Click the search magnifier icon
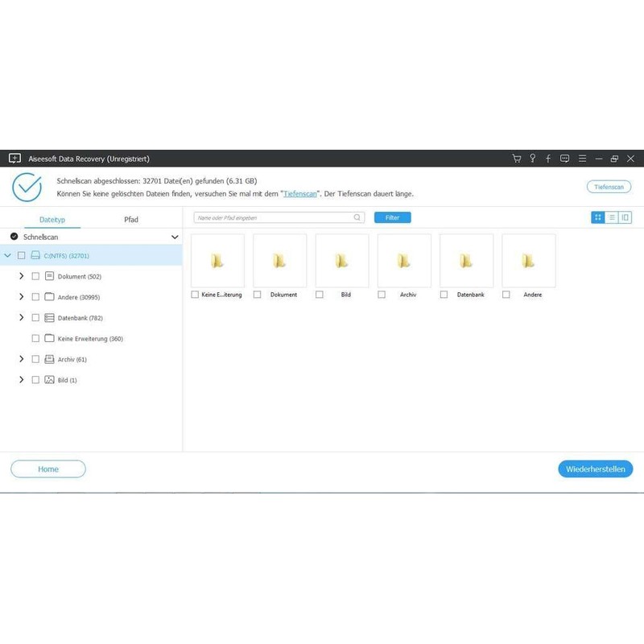This screenshot has width=644, height=644. 357,217
